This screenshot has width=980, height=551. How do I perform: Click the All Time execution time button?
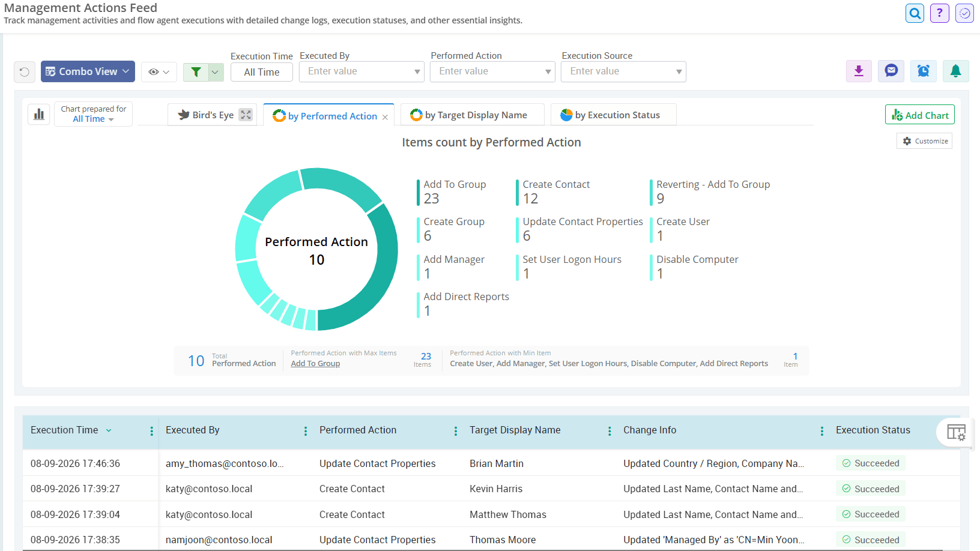pyautogui.click(x=262, y=72)
